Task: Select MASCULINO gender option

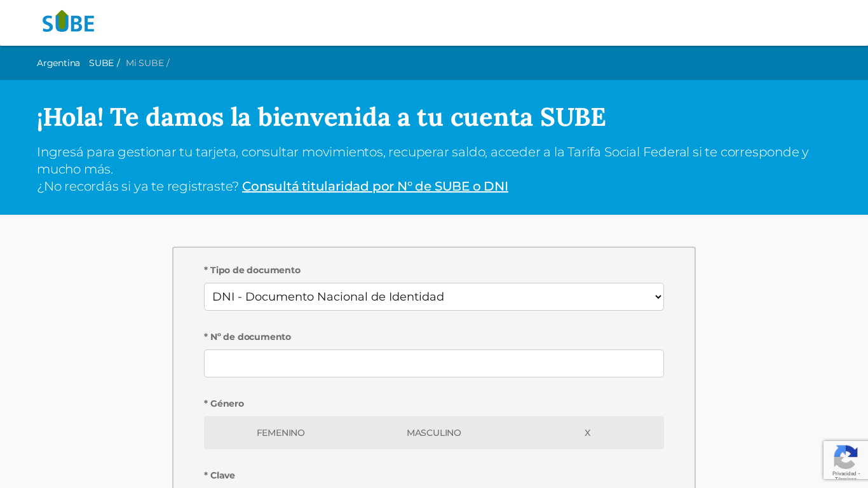Action: click(x=434, y=433)
